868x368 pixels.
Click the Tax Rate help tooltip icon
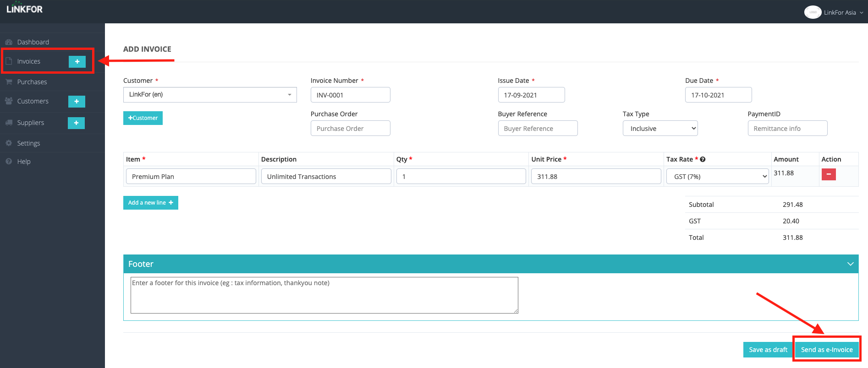pyautogui.click(x=703, y=159)
